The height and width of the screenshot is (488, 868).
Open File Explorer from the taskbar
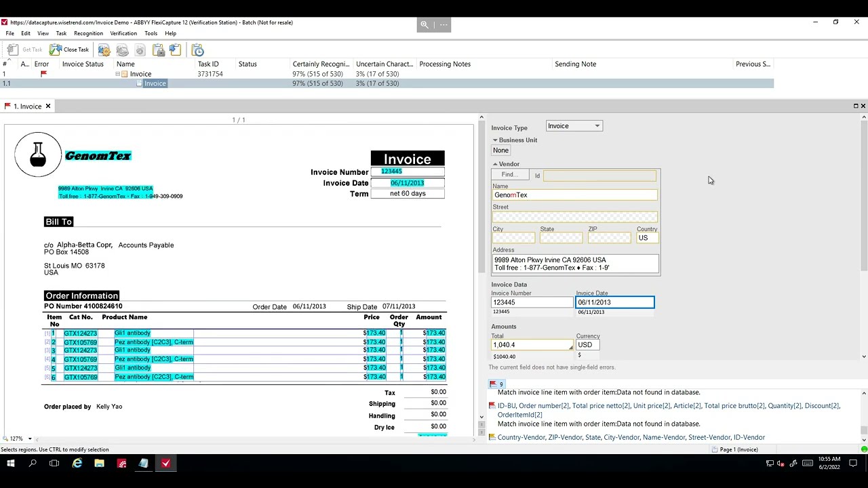[99, 464]
